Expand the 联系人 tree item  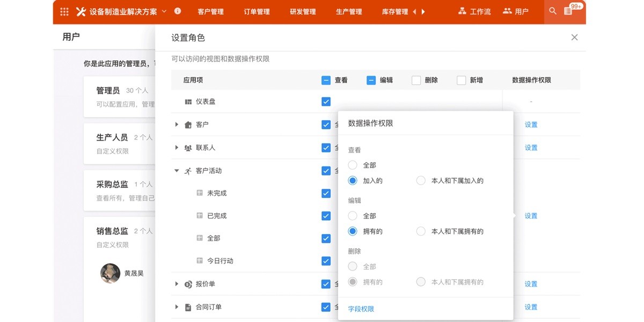click(176, 148)
